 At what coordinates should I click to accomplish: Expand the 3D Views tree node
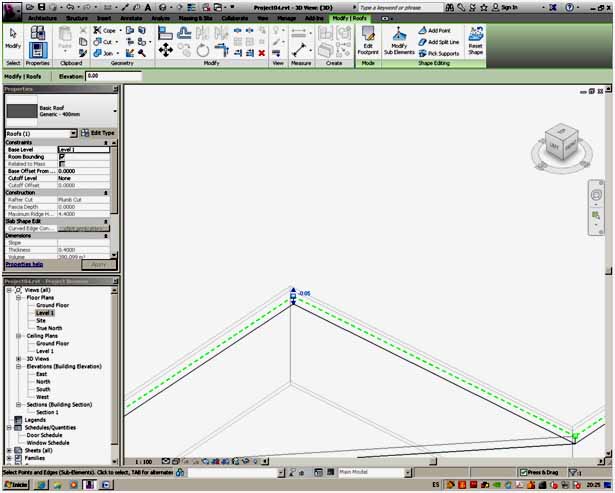point(19,358)
